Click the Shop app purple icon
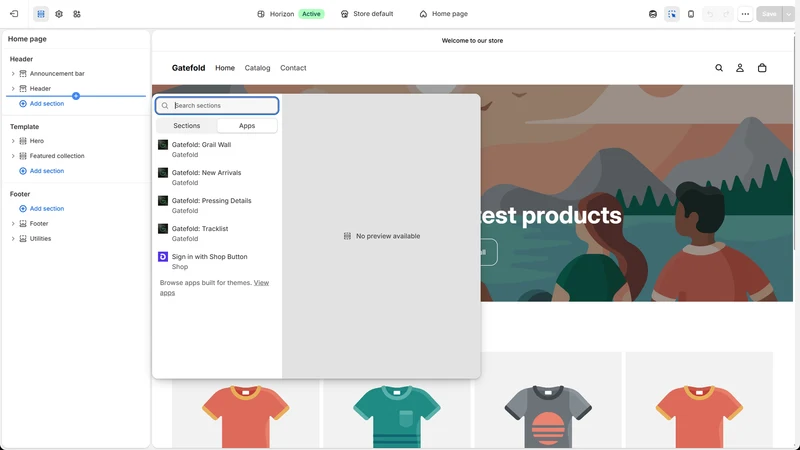The width and height of the screenshot is (800, 450). [163, 257]
